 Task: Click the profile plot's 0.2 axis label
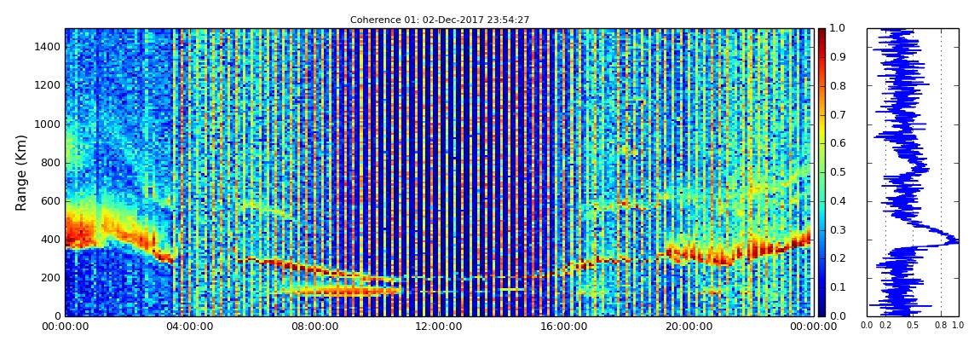(885, 325)
